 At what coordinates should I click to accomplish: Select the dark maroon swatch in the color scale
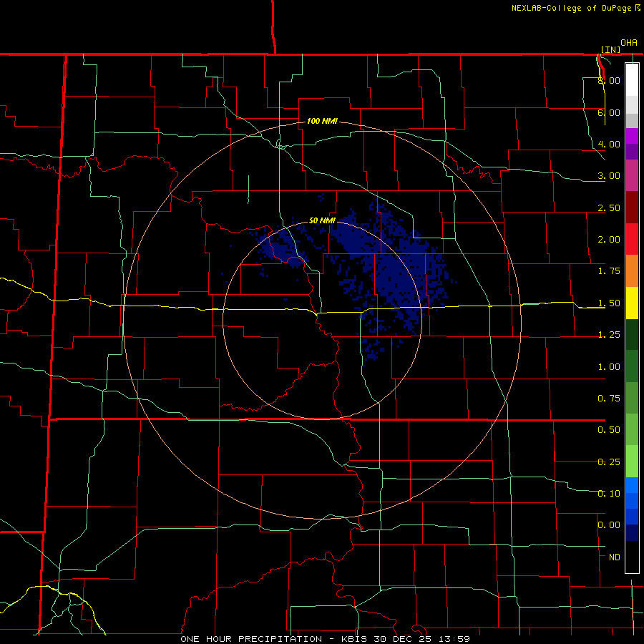[632, 208]
